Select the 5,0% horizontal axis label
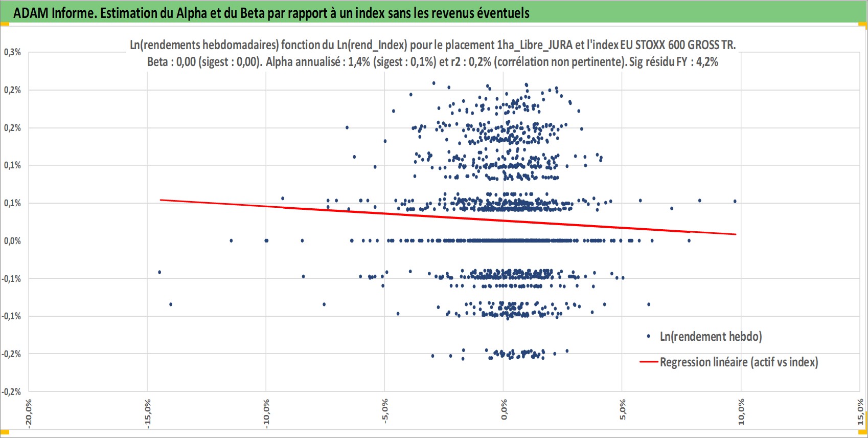Viewport: 868px width, 438px height. point(623,410)
